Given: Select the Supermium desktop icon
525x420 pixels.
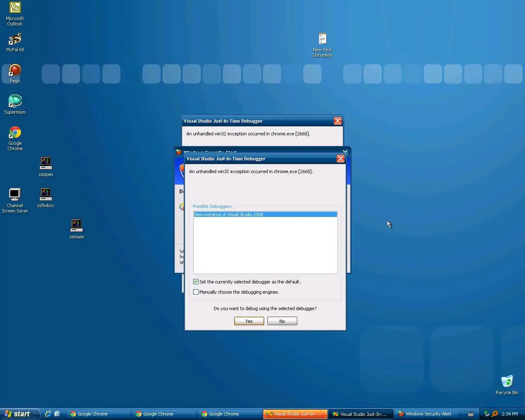Looking at the screenshot, I should click(15, 104).
